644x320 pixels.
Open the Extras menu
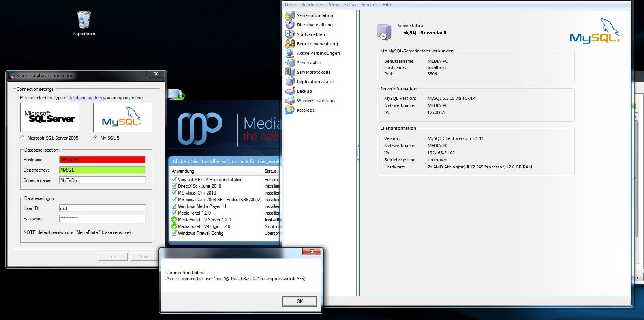click(350, 5)
